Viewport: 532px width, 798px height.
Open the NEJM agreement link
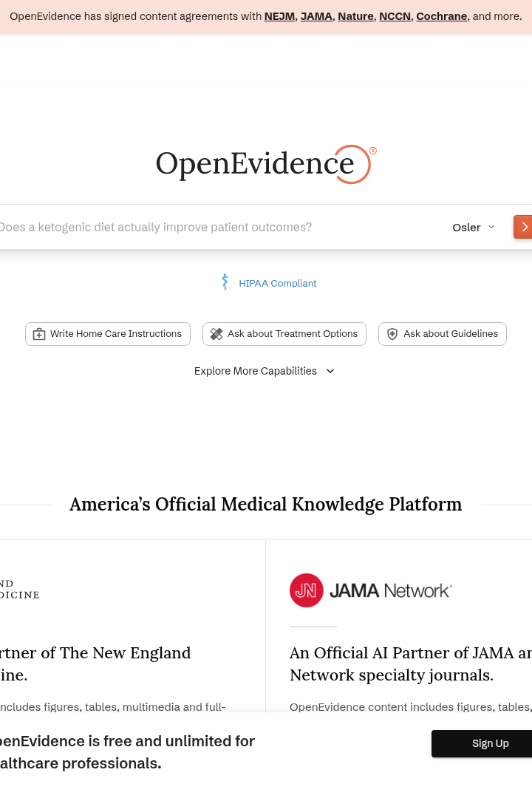click(x=279, y=16)
